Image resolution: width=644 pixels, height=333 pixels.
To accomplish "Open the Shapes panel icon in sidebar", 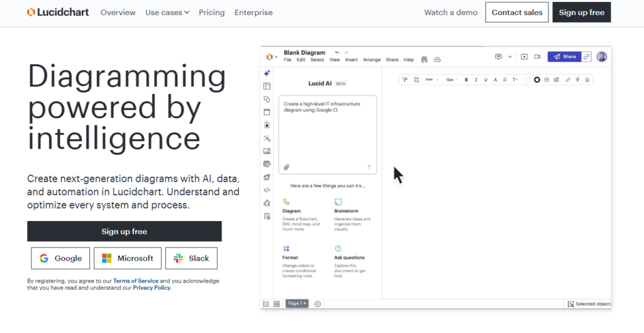I will pyautogui.click(x=267, y=99).
